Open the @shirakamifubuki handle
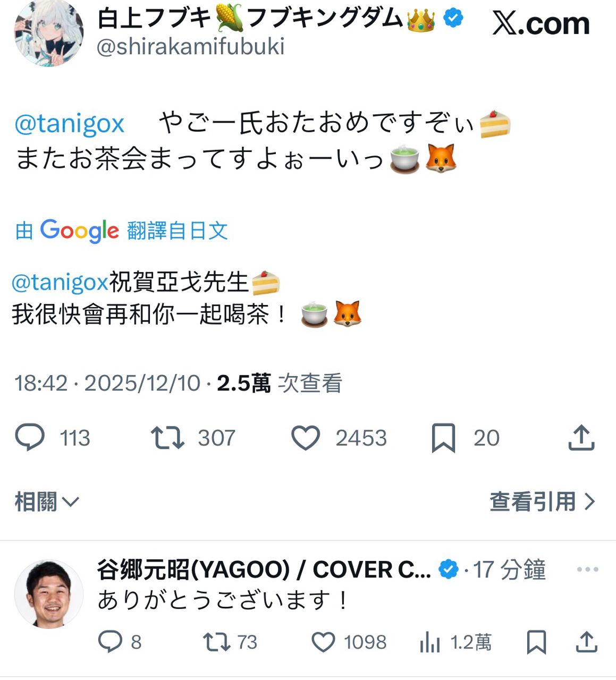Viewport: 616px width, 680px height. (190, 46)
